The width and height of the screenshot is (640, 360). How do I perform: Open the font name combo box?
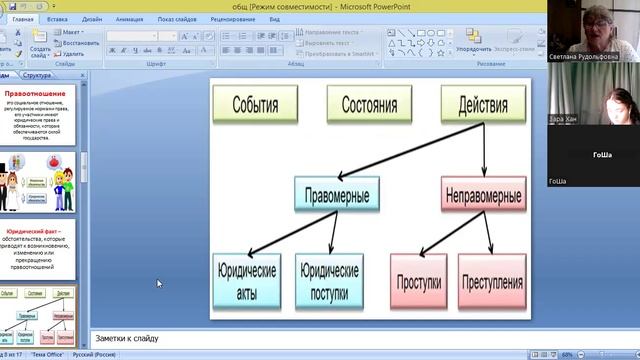pos(132,36)
